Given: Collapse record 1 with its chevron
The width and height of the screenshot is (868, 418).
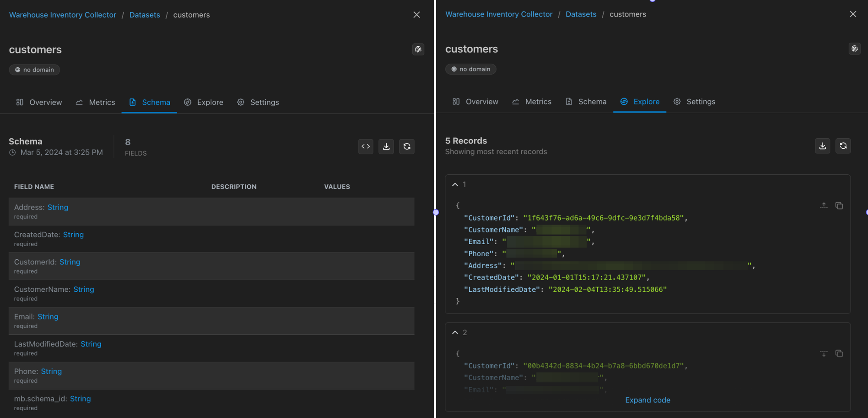Looking at the screenshot, I should coord(455,184).
